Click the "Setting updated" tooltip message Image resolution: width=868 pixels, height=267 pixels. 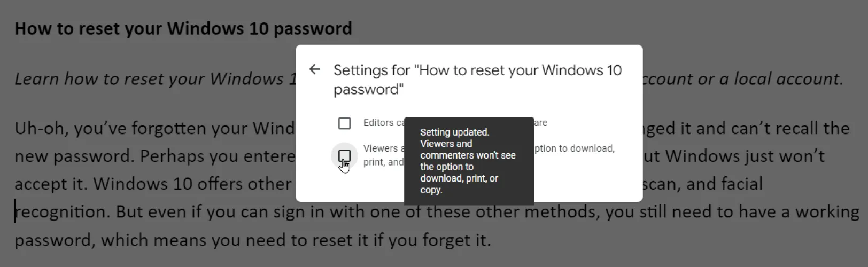pos(468,161)
